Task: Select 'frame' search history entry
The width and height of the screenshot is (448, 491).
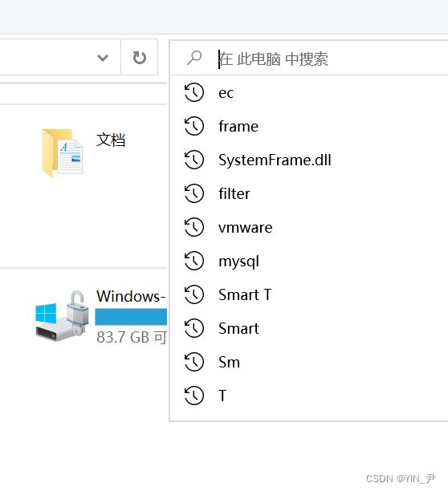Action: tap(309, 127)
